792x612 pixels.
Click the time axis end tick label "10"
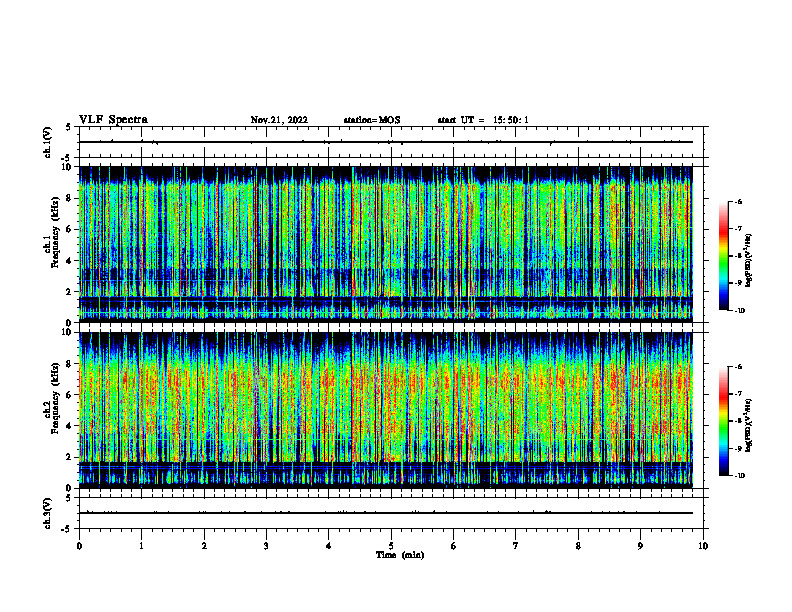pyautogui.click(x=703, y=546)
